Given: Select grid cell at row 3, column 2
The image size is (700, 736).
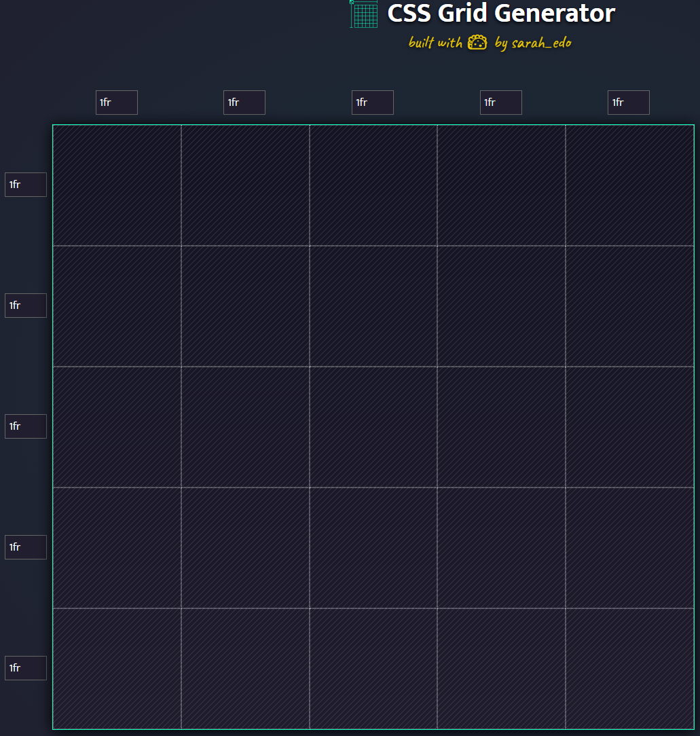Looking at the screenshot, I should [245, 427].
